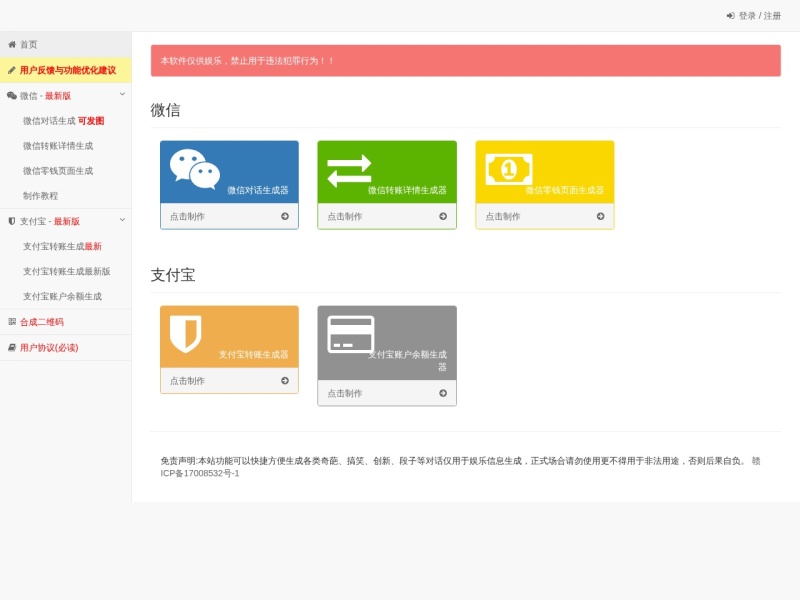Click the ICP备17008532号-1 footer text
The width and height of the screenshot is (800, 600).
pyautogui.click(x=200, y=473)
